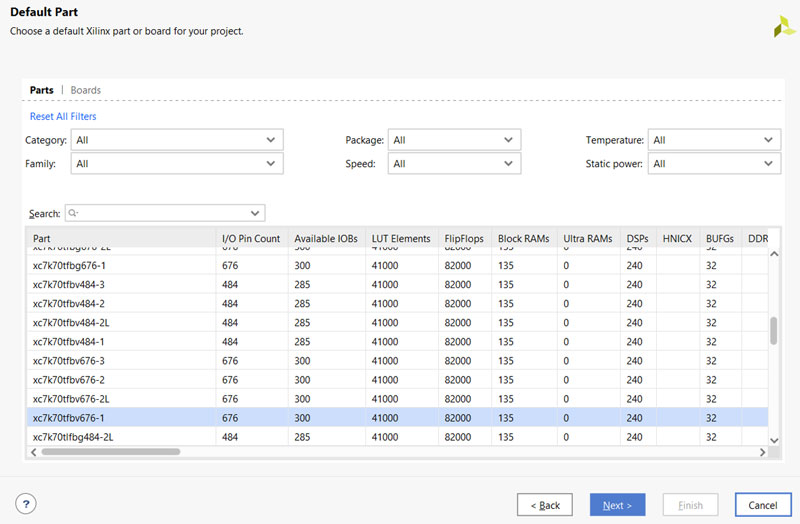Click the help question mark icon

[x=27, y=505]
